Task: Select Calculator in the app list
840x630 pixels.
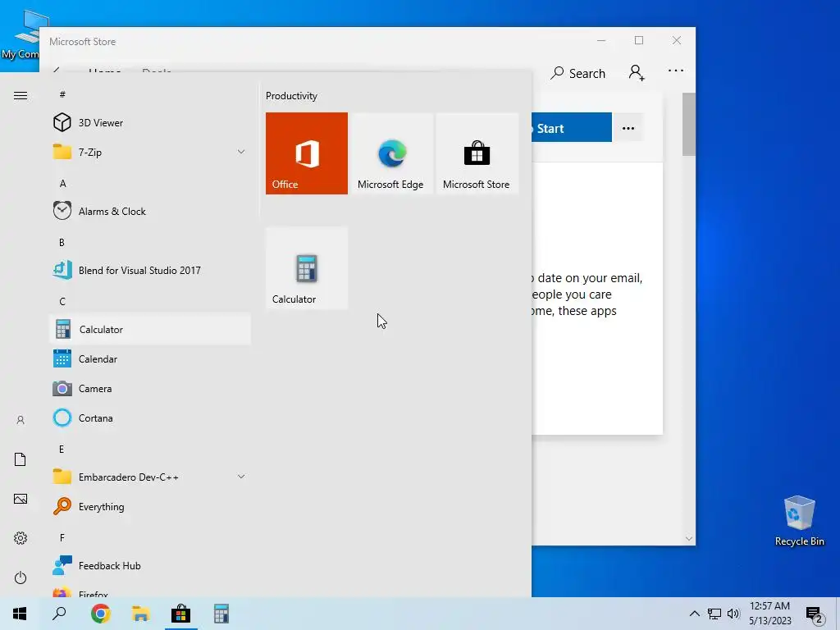Action: pyautogui.click(x=150, y=329)
